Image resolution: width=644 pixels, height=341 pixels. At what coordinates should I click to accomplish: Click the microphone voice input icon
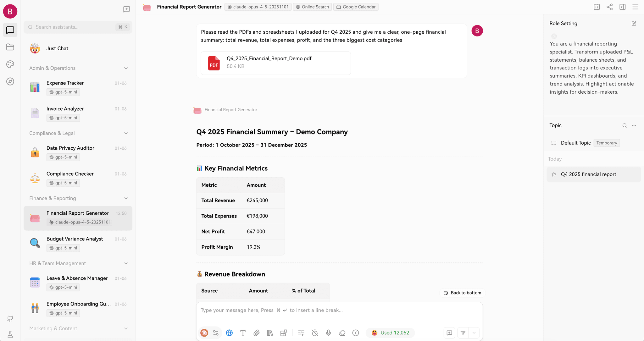click(x=328, y=333)
